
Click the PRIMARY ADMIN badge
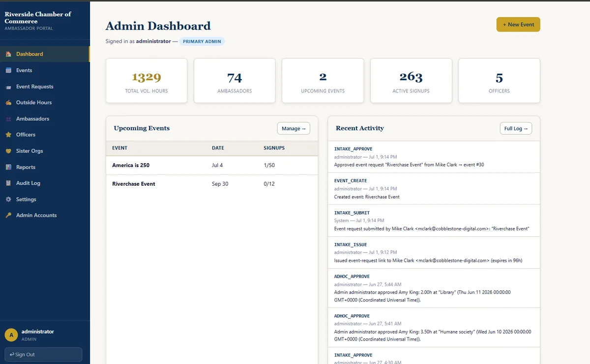click(202, 41)
